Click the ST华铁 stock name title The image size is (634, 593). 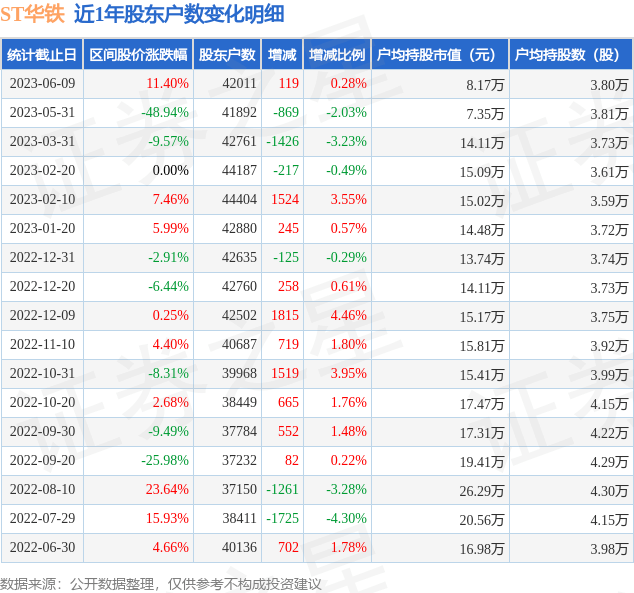32,14
